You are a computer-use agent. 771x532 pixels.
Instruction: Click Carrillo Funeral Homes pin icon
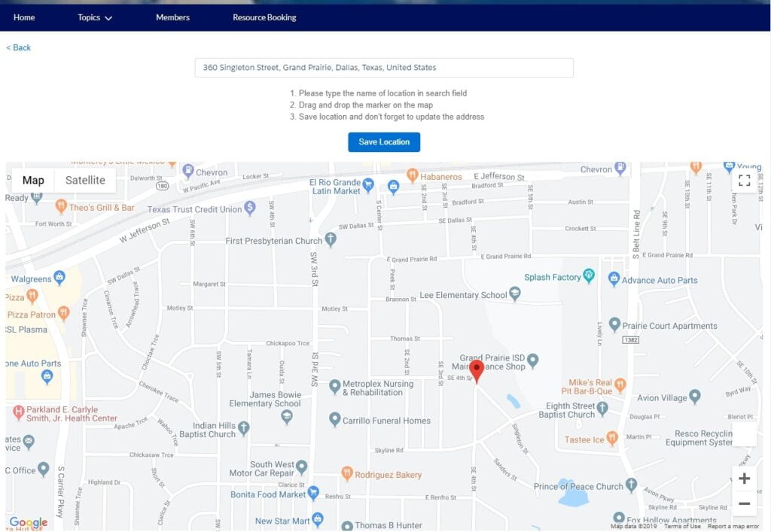334,419
